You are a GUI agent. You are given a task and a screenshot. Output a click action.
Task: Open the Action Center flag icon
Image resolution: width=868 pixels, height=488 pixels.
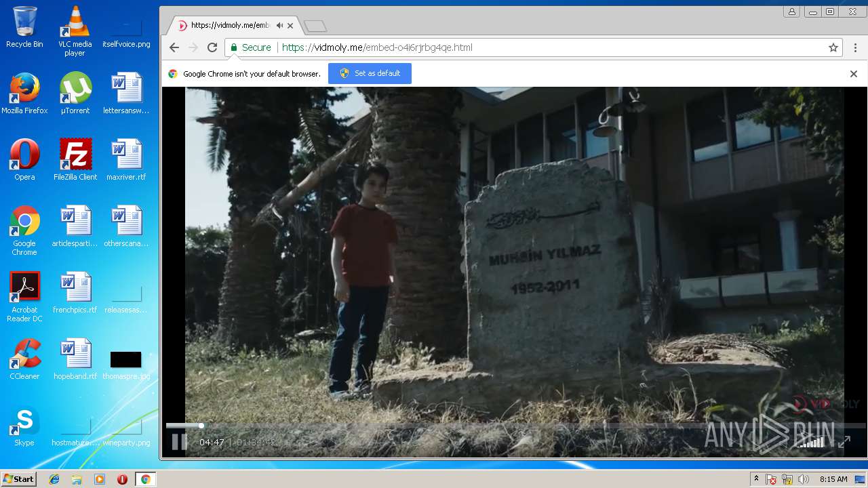[x=771, y=479]
